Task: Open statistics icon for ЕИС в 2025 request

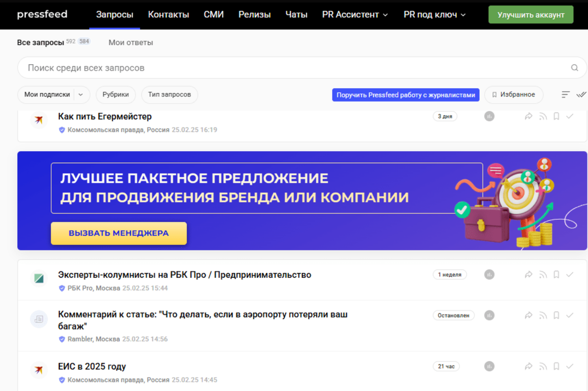Action: [x=490, y=366]
